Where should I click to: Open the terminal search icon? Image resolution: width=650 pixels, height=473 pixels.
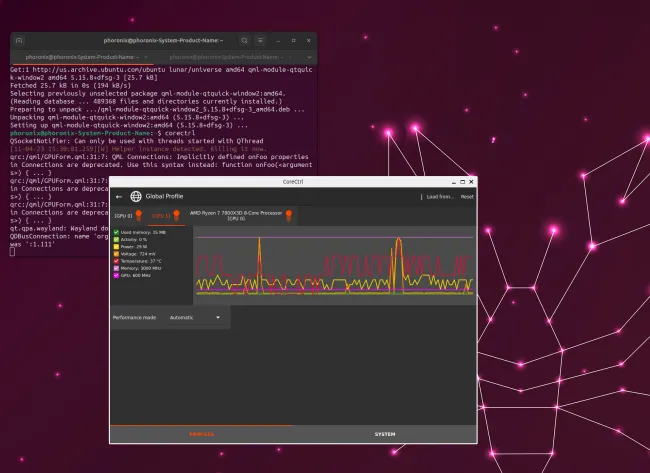(x=243, y=41)
